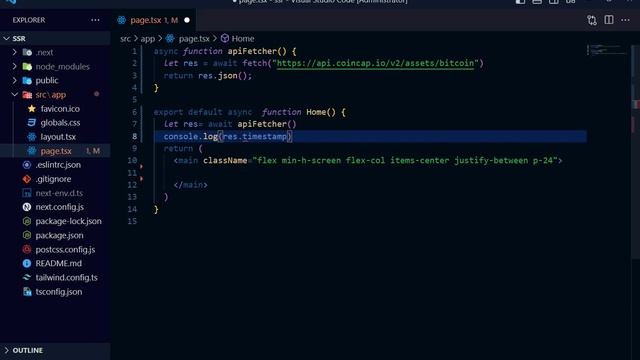The width and height of the screenshot is (640, 360).
Task: Click the PostCSS icon of postcss.config.js
Action: pos(27,249)
